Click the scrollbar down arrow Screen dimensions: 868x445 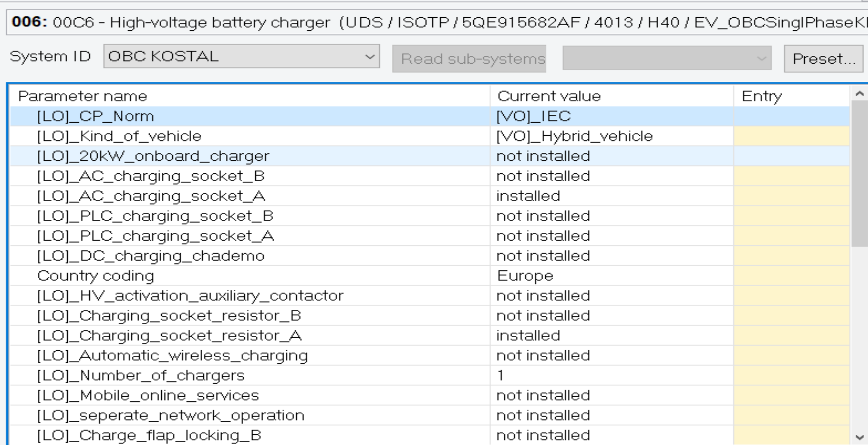(859, 437)
